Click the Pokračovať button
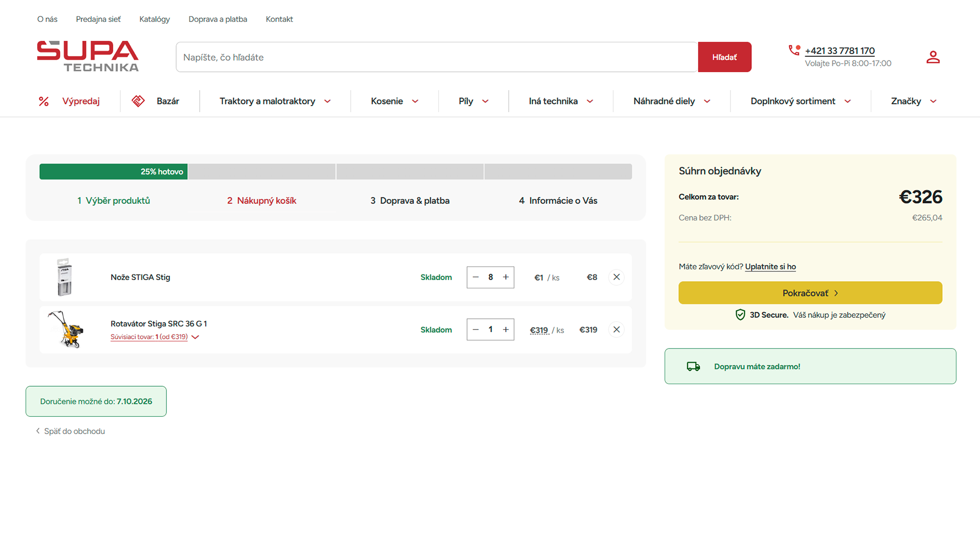The height and width of the screenshot is (551, 980). (811, 293)
